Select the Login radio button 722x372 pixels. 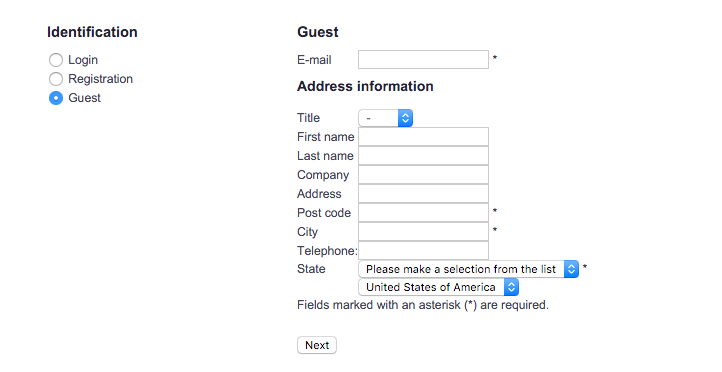(56, 60)
